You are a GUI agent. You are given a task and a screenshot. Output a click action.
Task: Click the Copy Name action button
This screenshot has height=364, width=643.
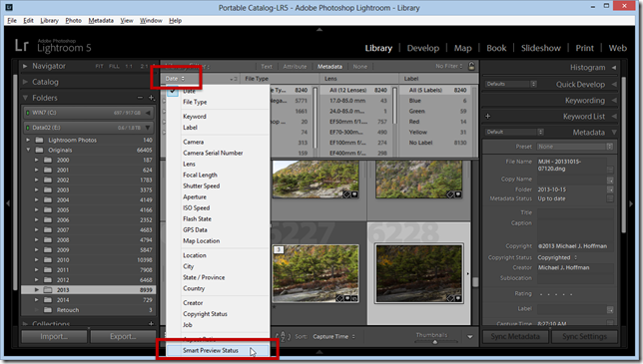pyautogui.click(x=610, y=180)
